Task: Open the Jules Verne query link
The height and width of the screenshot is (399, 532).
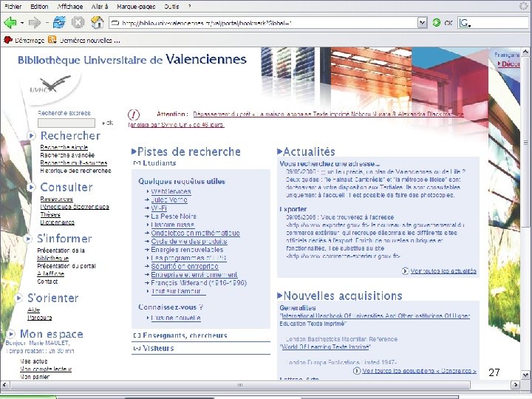Action: (169, 199)
